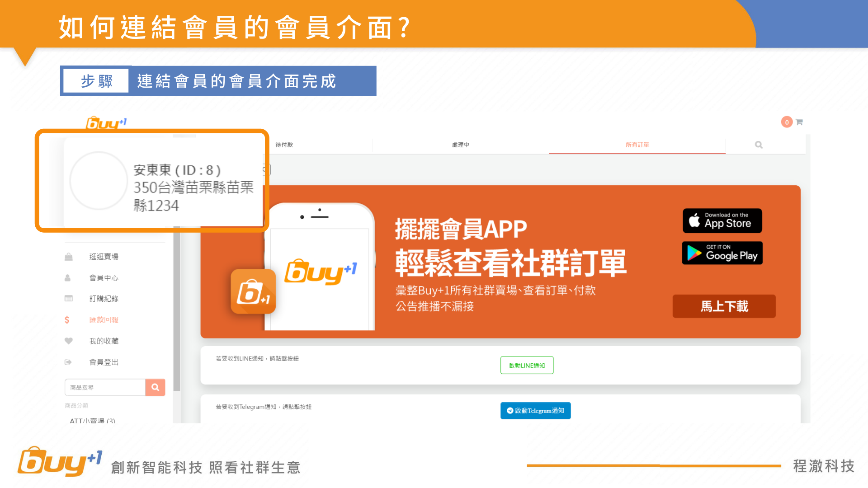Click the shopping cart icon
The image size is (868, 488).
(x=799, y=122)
